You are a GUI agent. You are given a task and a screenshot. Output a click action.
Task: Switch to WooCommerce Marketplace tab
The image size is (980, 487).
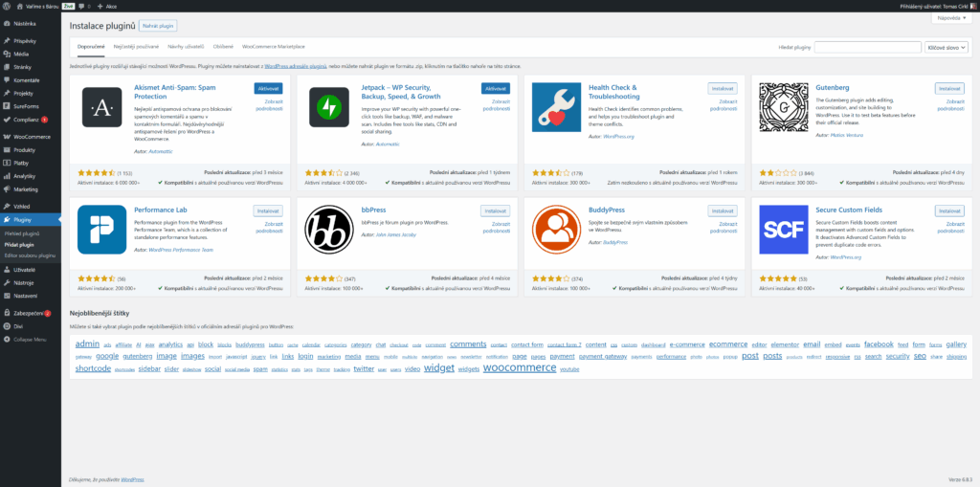click(x=273, y=46)
